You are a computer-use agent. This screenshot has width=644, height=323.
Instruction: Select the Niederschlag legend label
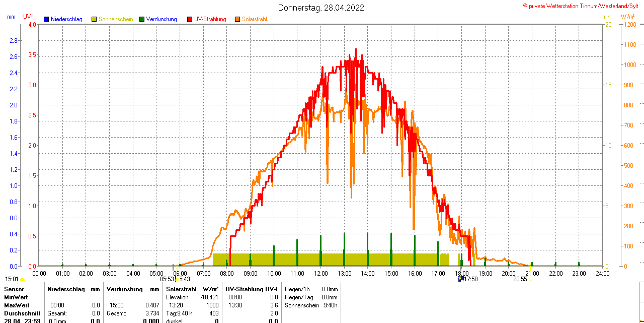tap(66, 19)
